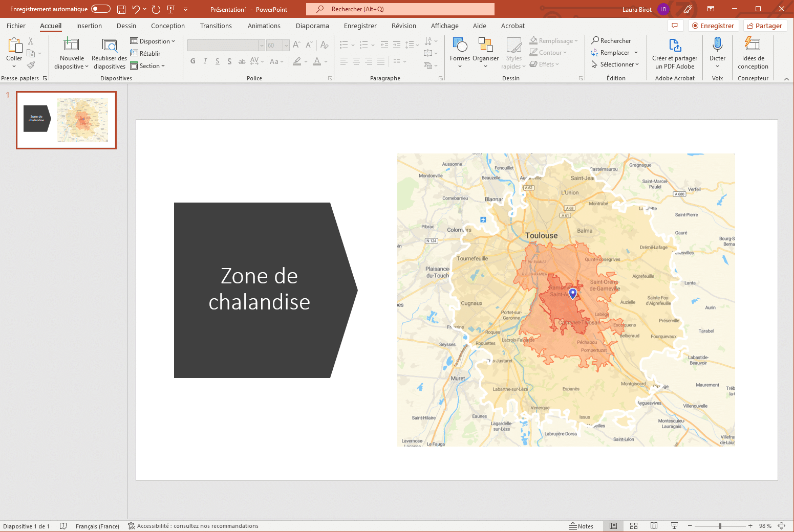
Task: Click the numbered list icon
Action: pos(364,45)
